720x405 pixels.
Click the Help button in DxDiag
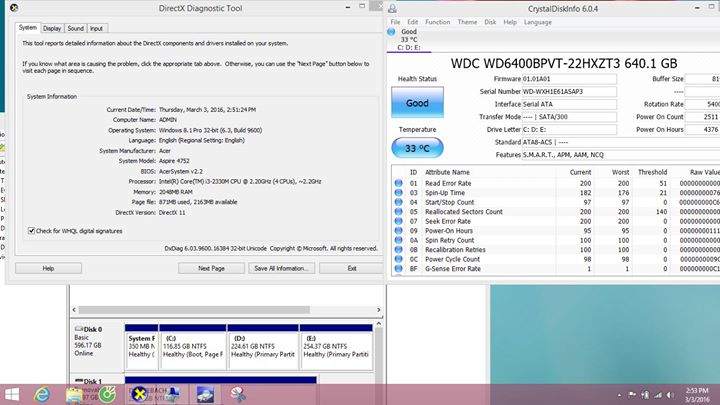tap(48, 268)
